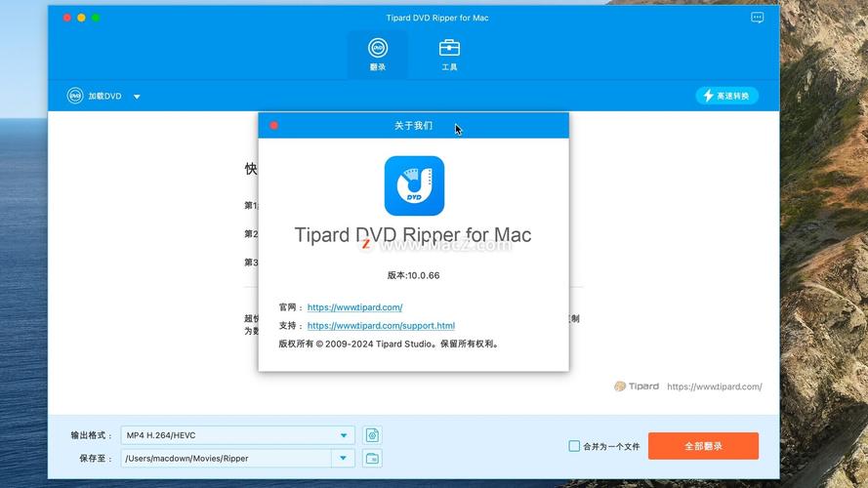Close the 关于我们 about dialog
Image resolution: width=868 pixels, height=488 pixels.
tap(274, 126)
